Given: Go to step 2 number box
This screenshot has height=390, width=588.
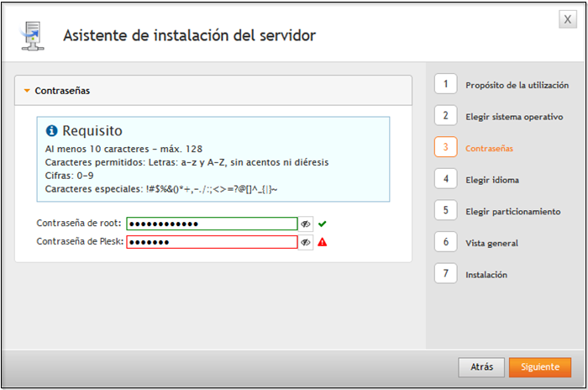Looking at the screenshot, I should click(x=445, y=115).
